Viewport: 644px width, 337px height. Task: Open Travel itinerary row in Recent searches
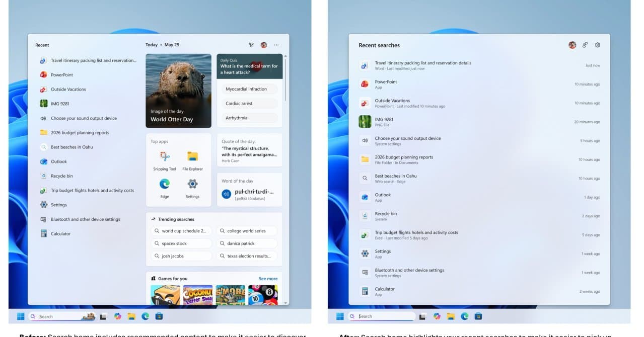[x=479, y=65]
